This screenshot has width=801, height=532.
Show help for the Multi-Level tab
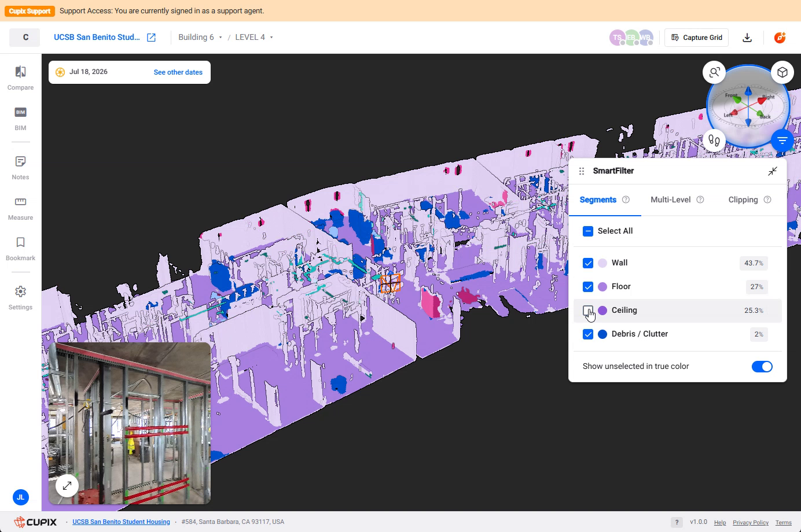tap(700, 199)
